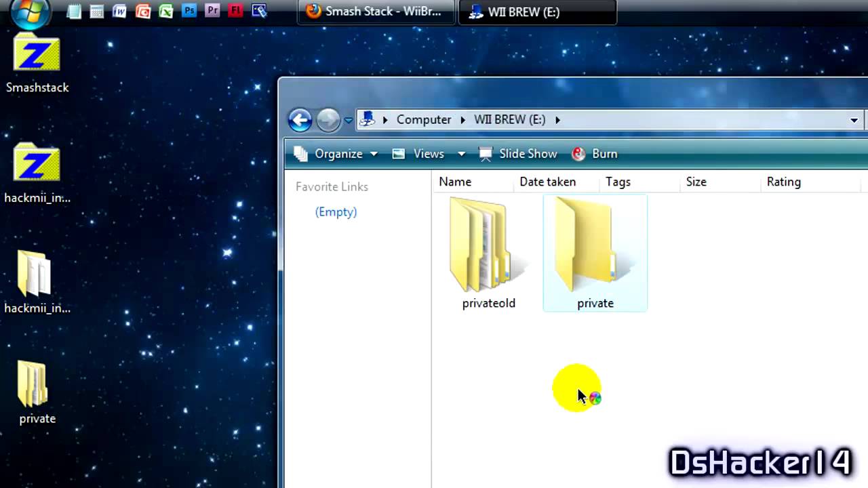Open the Views dropdown arrow
This screenshot has width=868, height=488.
click(461, 154)
